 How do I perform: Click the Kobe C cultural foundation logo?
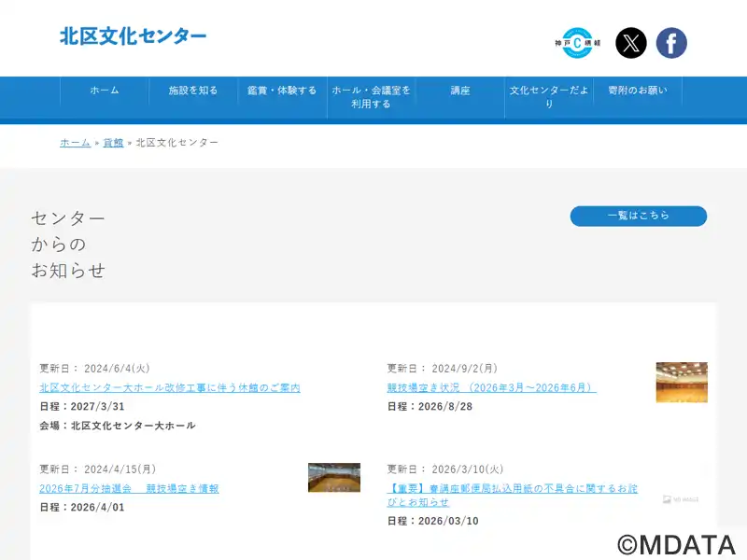[577, 43]
